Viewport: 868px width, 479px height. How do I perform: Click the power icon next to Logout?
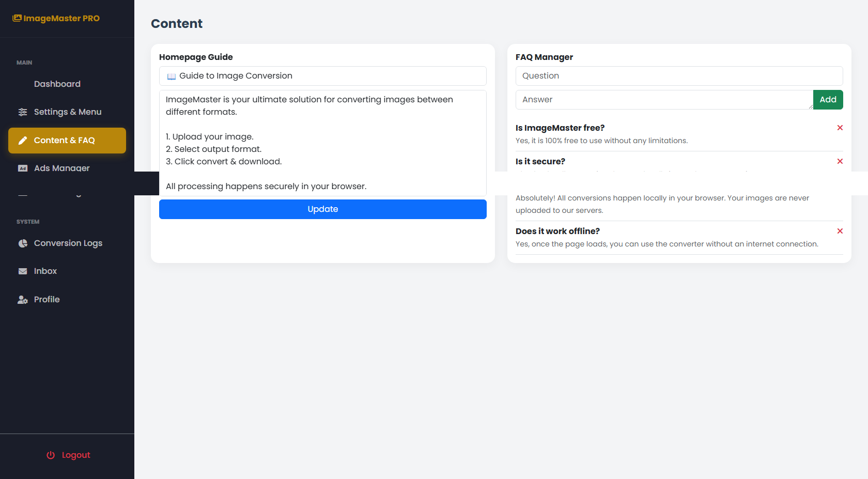click(x=51, y=455)
